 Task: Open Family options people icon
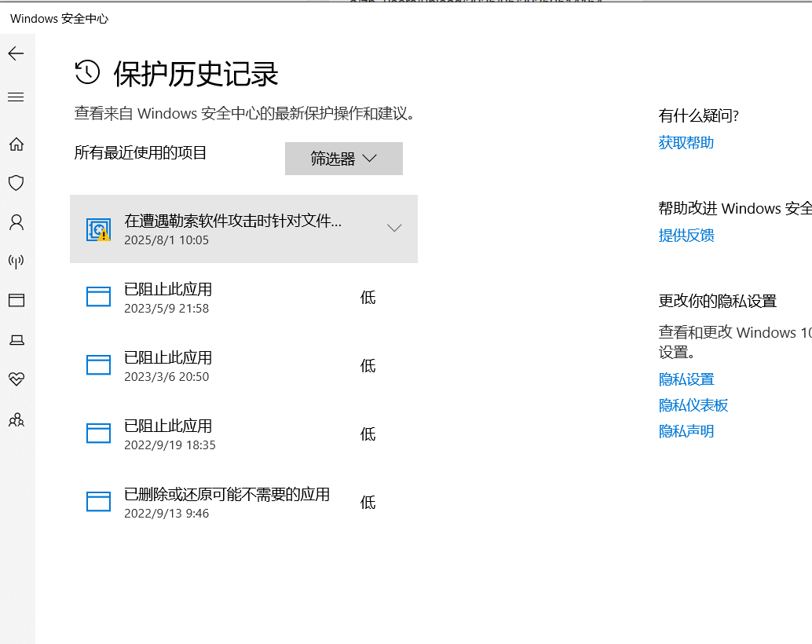pyautogui.click(x=16, y=419)
